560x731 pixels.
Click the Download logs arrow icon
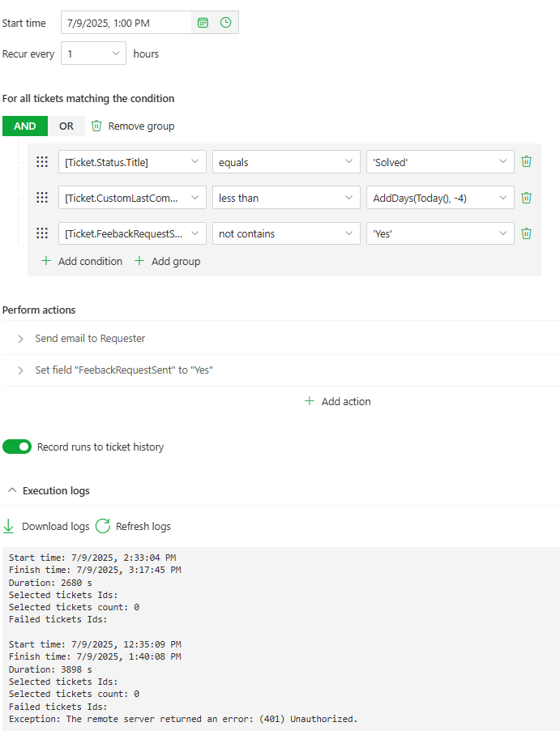point(9,526)
